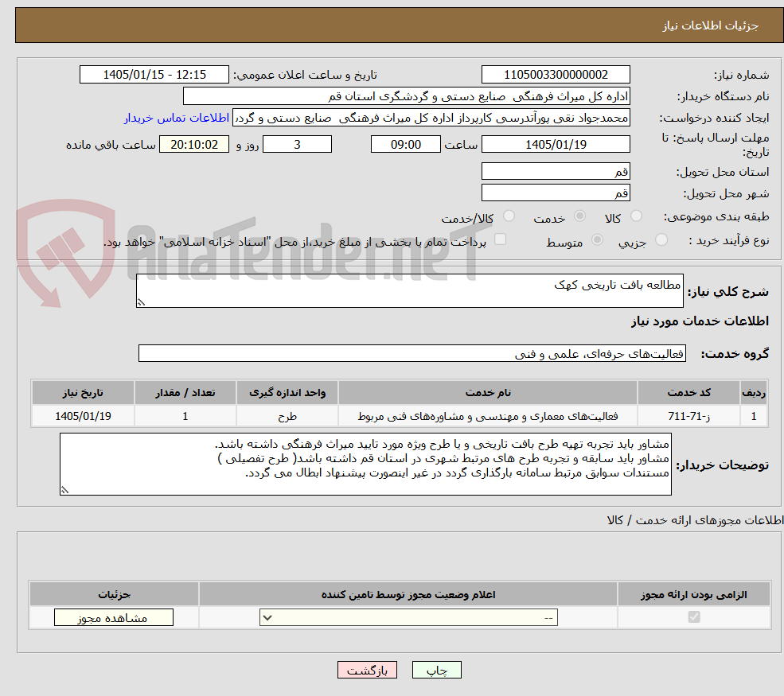Click the جزئیات اطلاعات نیاز page title
The width and height of the screenshot is (784, 696).
710,25
